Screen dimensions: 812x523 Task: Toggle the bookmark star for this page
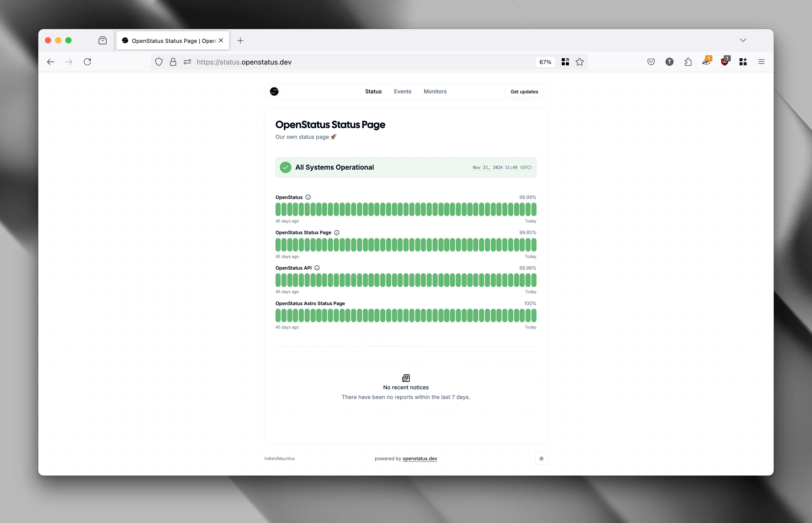click(x=580, y=61)
